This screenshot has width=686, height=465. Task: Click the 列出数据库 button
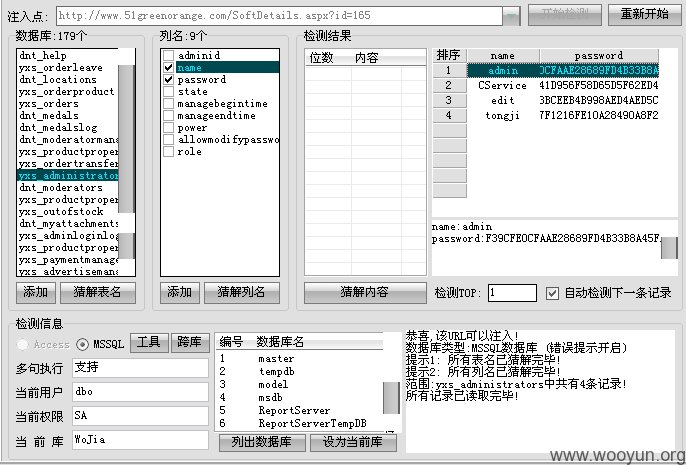click(262, 442)
